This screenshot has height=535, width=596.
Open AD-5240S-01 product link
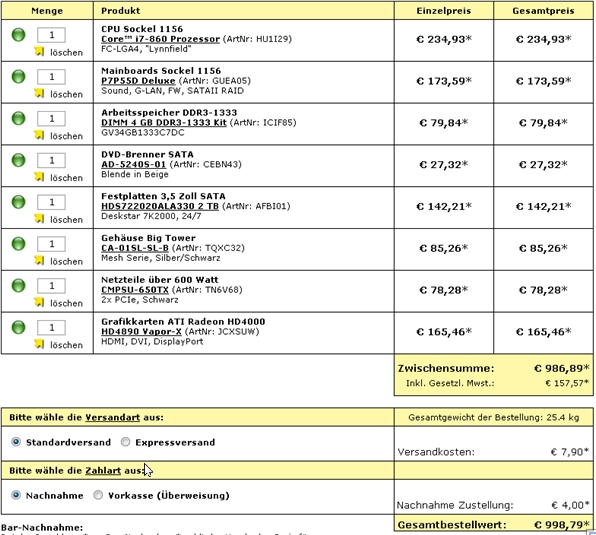point(133,165)
